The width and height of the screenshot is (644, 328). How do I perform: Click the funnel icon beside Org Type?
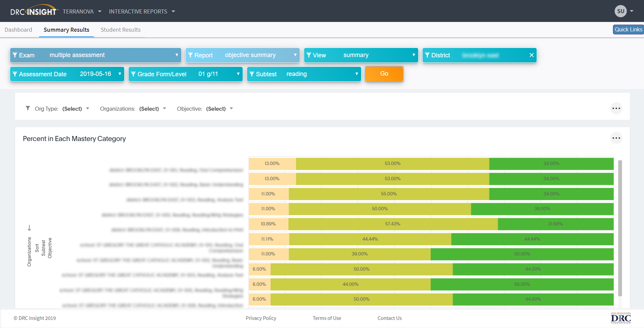coord(28,108)
